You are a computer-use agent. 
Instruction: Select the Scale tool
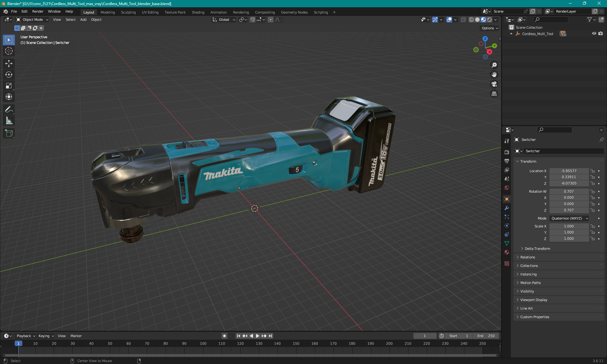tap(9, 86)
